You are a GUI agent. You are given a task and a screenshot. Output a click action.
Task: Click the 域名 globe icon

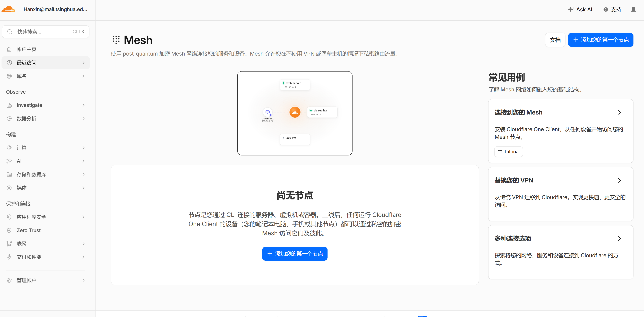coord(9,76)
